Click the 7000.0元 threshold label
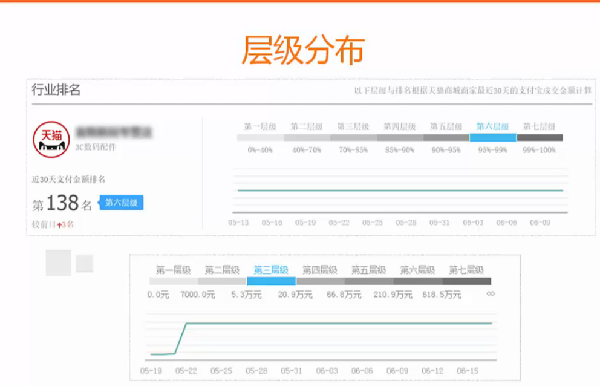Image resolution: width=600 pixels, height=387 pixels. pos(198,295)
